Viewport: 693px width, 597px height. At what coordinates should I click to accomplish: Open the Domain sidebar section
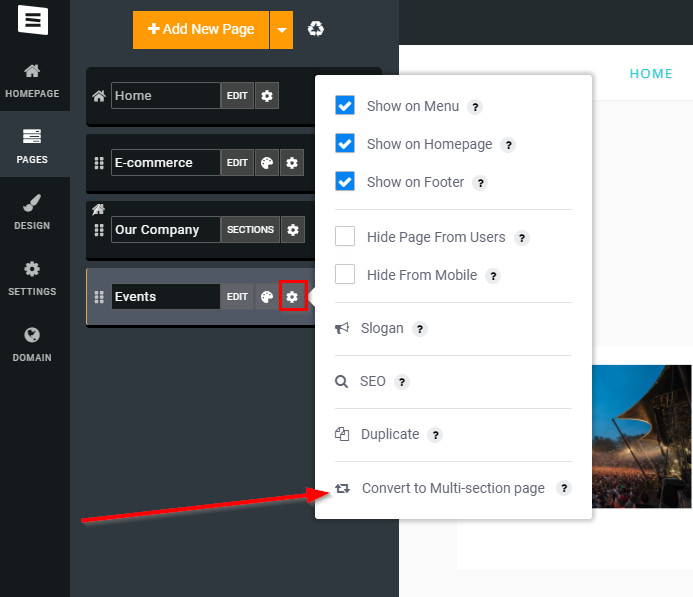32,344
